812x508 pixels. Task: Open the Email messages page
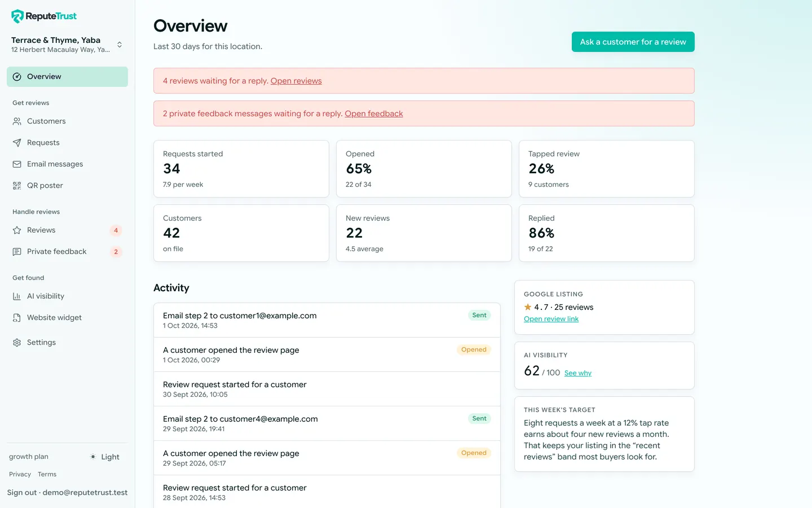[67, 164]
